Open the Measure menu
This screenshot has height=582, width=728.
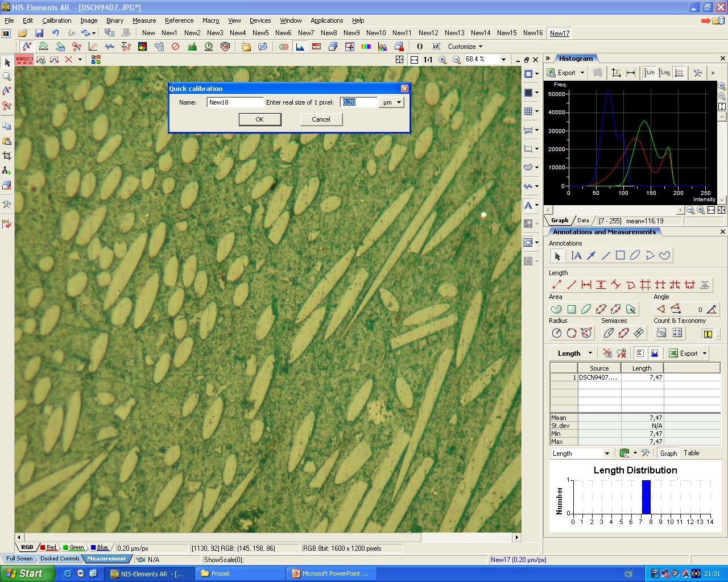pyautogui.click(x=144, y=20)
